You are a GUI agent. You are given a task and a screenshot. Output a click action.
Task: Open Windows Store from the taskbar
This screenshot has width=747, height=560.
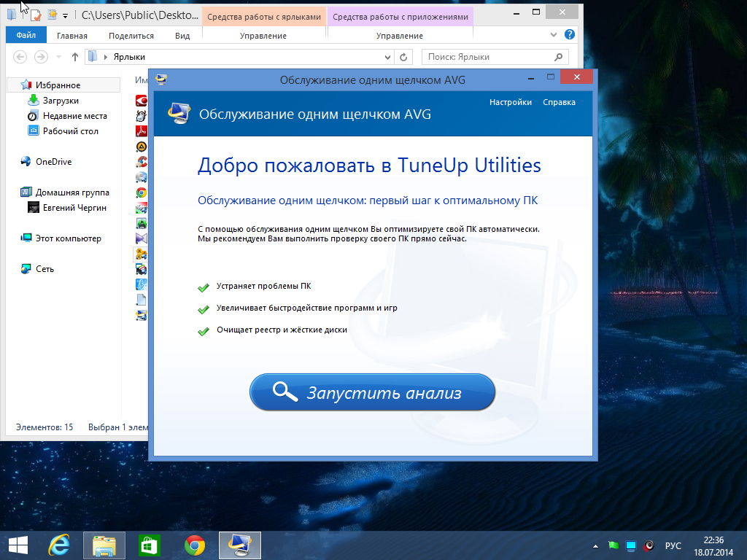coord(149,545)
